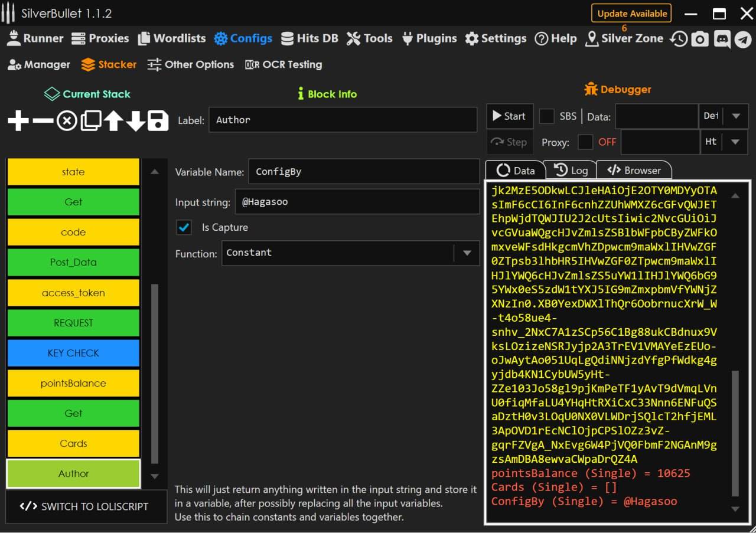
Task: Enable the SBS checkbox
Action: (x=547, y=116)
